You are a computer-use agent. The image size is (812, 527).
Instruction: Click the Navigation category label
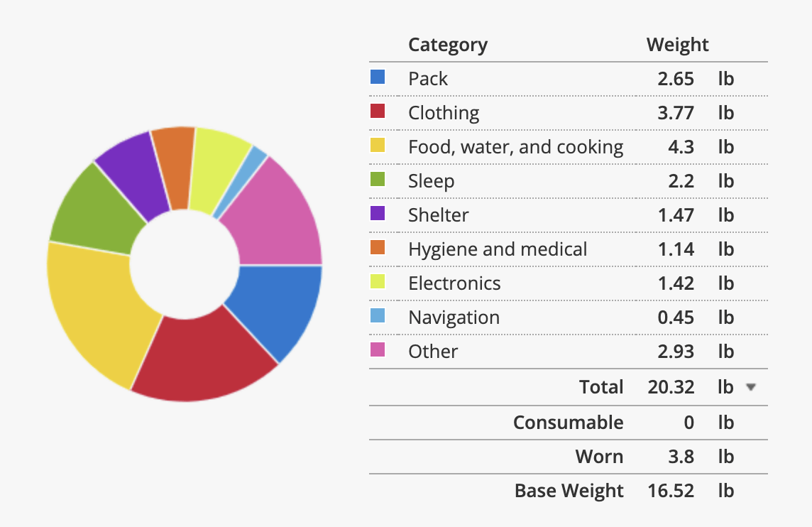[454, 317]
